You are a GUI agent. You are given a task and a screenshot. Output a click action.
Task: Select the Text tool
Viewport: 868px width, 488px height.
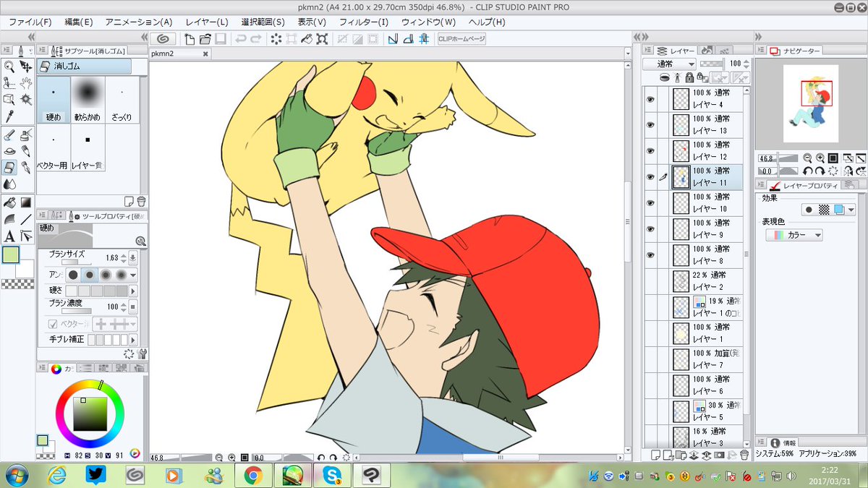9,236
